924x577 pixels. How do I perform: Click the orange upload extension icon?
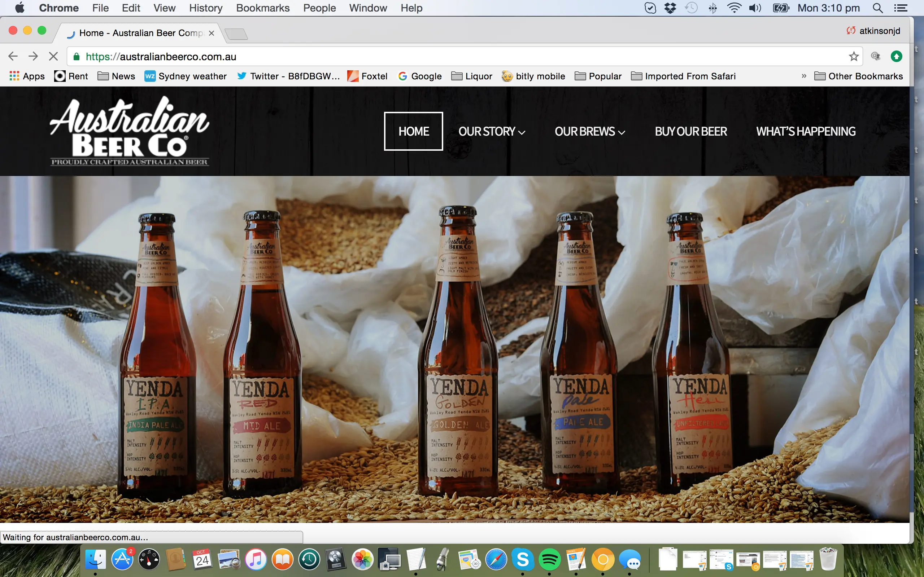coord(897,56)
